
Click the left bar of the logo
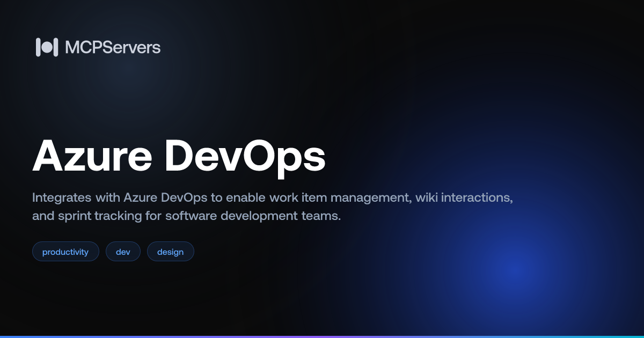38,47
